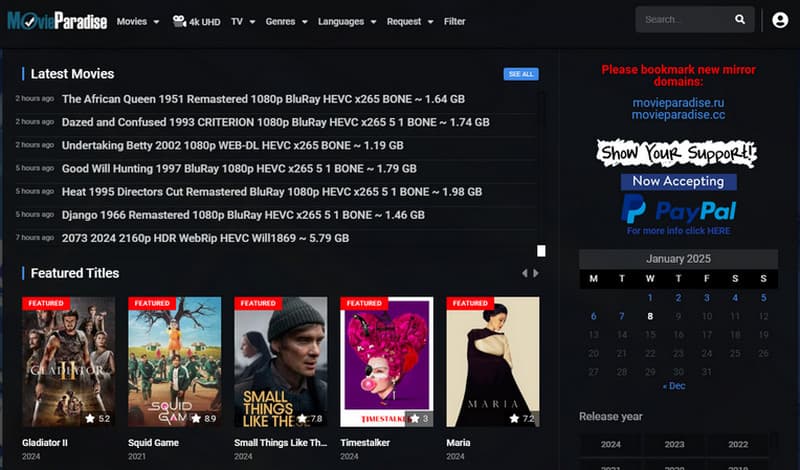Viewport: 800px width, 470px height.
Task: Click the Gladiator II title text
Action: pos(45,442)
